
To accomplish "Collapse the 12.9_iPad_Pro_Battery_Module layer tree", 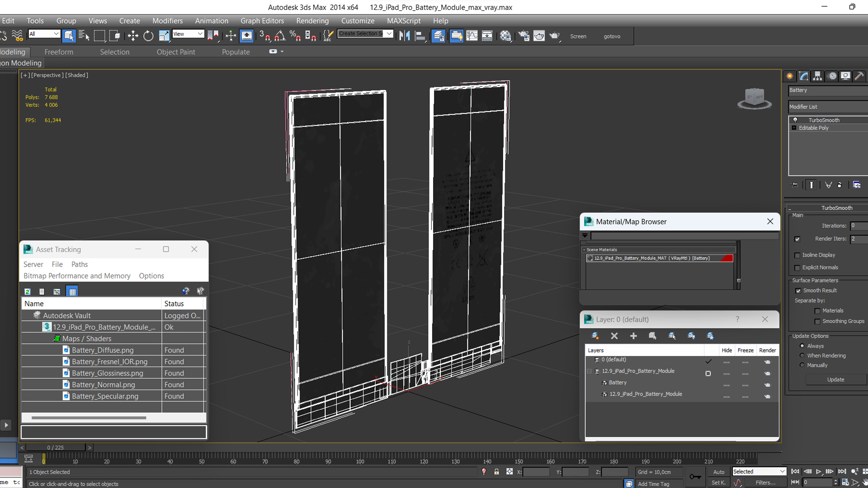I will 590,371.
